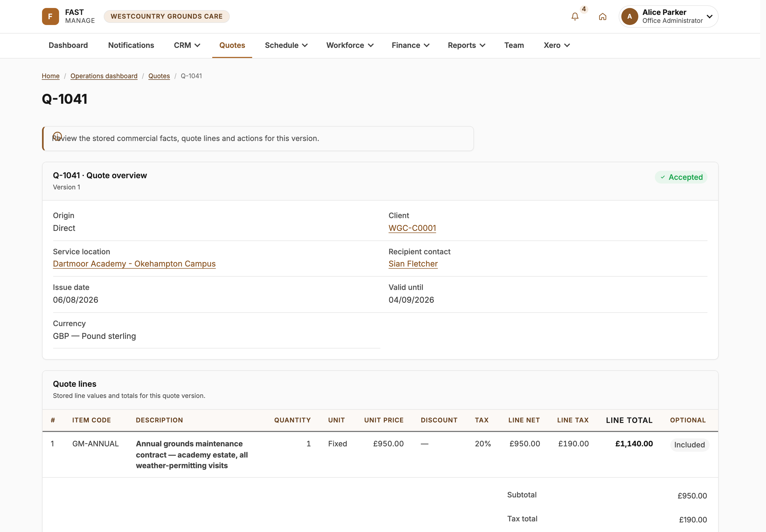The width and height of the screenshot is (766, 532).
Task: Expand Alice Parker account menu chevron
Action: (x=710, y=16)
